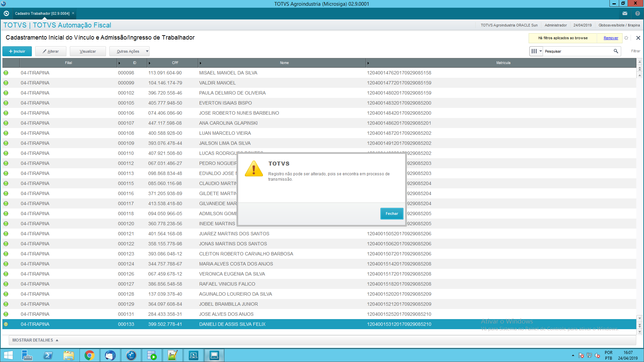Open File Explorer from the taskbar

pyautogui.click(x=69, y=355)
